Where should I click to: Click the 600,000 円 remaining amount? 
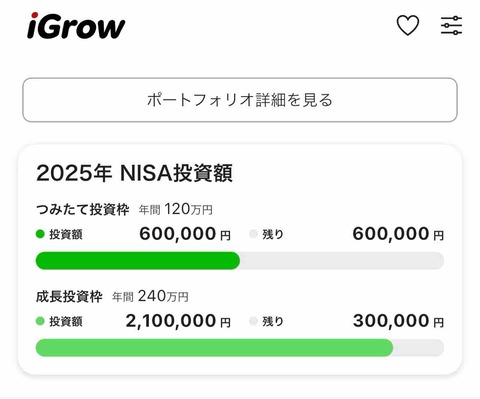398,234
